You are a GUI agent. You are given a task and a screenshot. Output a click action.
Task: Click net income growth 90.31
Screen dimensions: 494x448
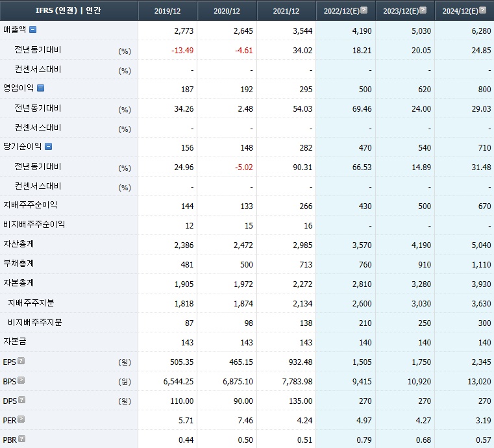[x=303, y=168]
